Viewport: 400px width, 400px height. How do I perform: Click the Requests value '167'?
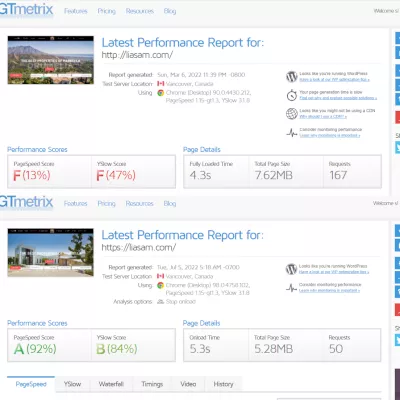click(338, 175)
